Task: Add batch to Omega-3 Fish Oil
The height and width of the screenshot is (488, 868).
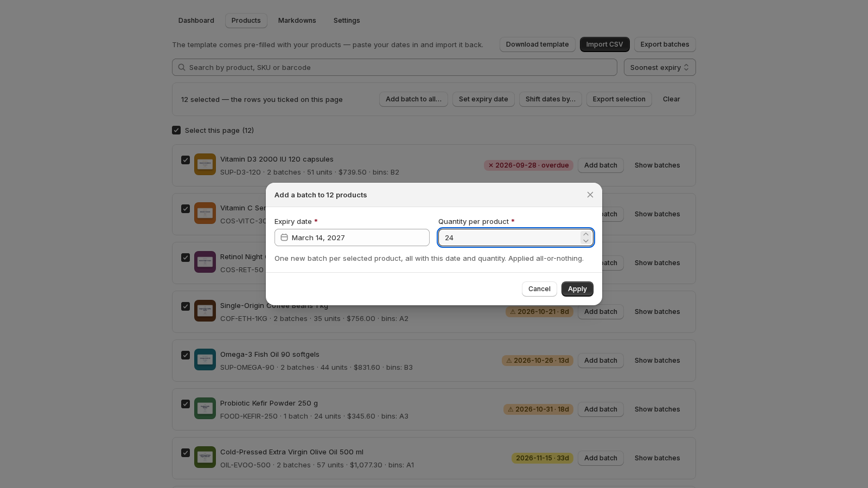Action: click(601, 361)
